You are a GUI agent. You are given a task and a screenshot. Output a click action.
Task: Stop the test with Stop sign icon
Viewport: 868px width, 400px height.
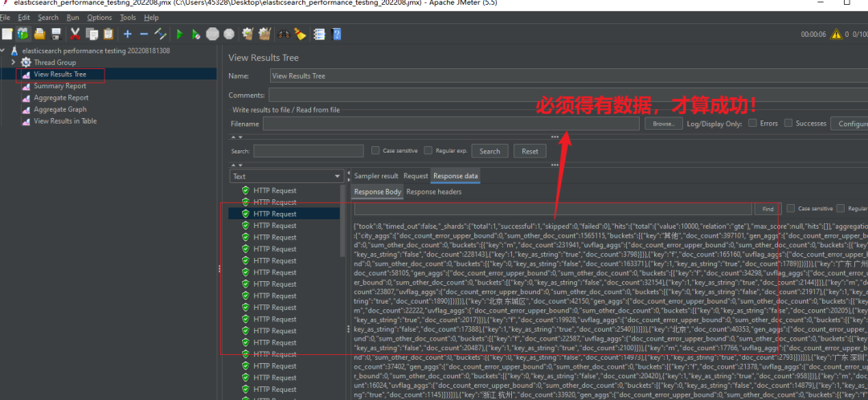pos(212,35)
